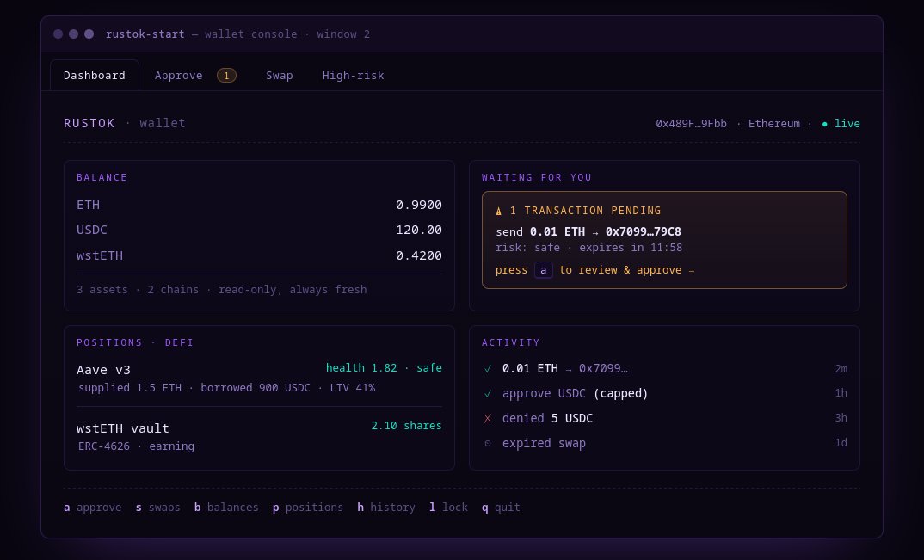This screenshot has height=560, width=924.
Task: Select wallet address 0x489F…9Fbb
Action: [x=691, y=124]
